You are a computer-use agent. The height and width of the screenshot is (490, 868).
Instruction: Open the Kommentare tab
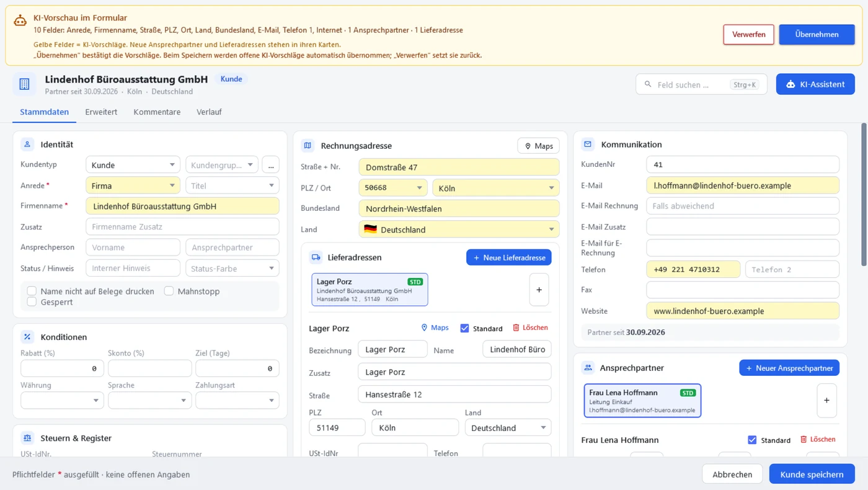[157, 112]
